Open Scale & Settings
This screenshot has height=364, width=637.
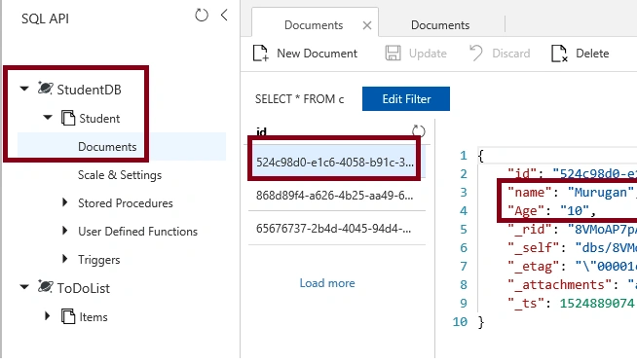click(x=120, y=175)
